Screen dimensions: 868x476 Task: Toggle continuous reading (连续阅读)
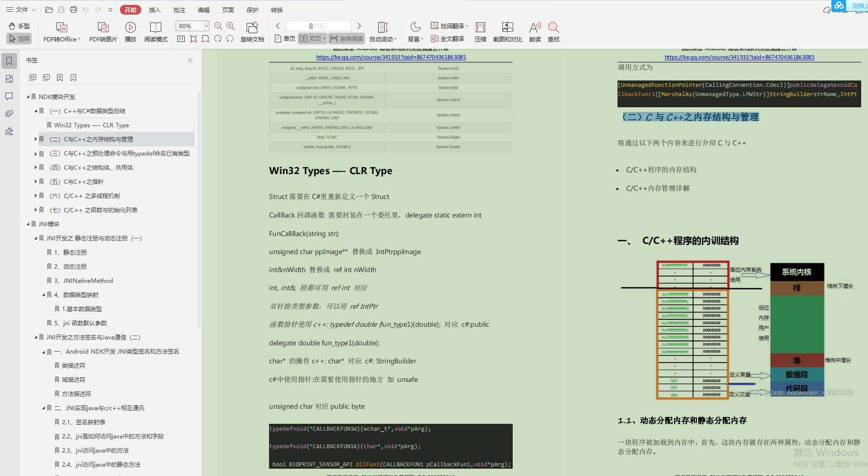347,39
